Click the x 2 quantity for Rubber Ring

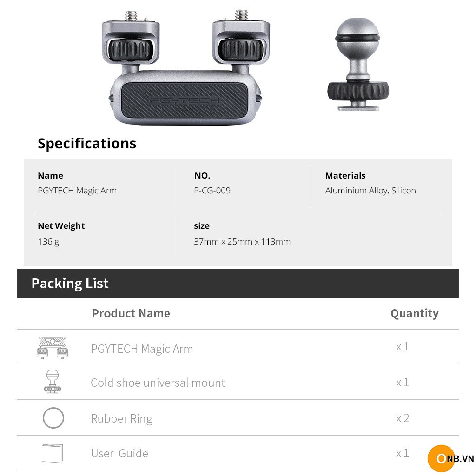(x=403, y=418)
